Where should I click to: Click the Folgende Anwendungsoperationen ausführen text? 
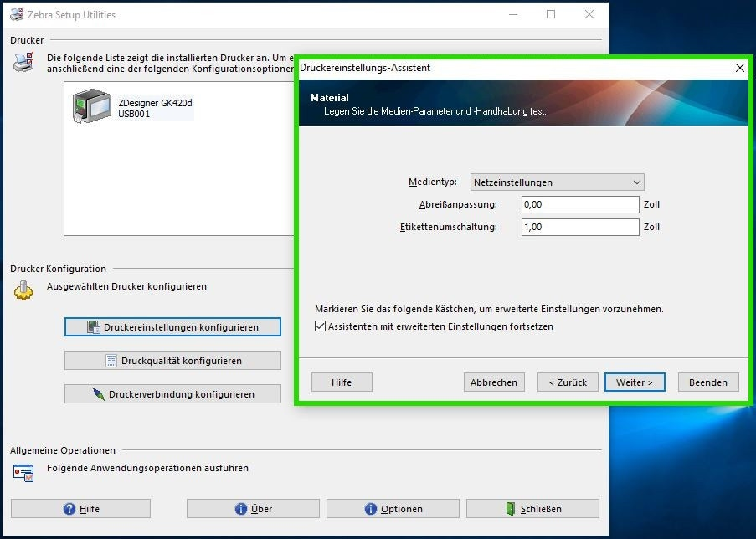pos(147,468)
